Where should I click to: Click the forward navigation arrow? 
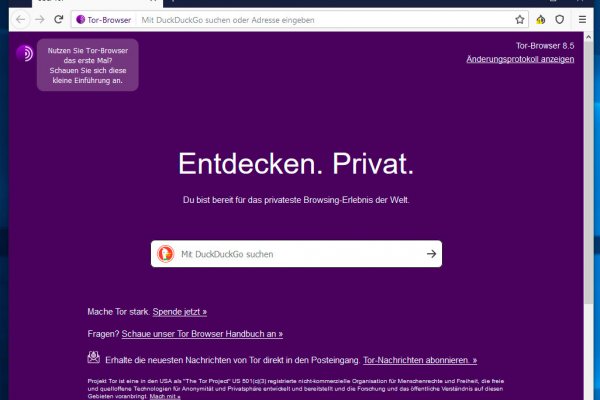point(40,19)
